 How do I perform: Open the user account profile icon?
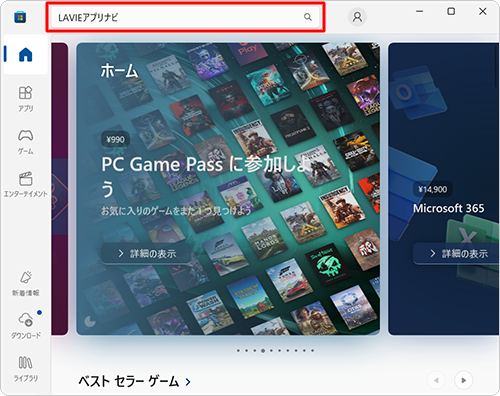pyautogui.click(x=357, y=17)
